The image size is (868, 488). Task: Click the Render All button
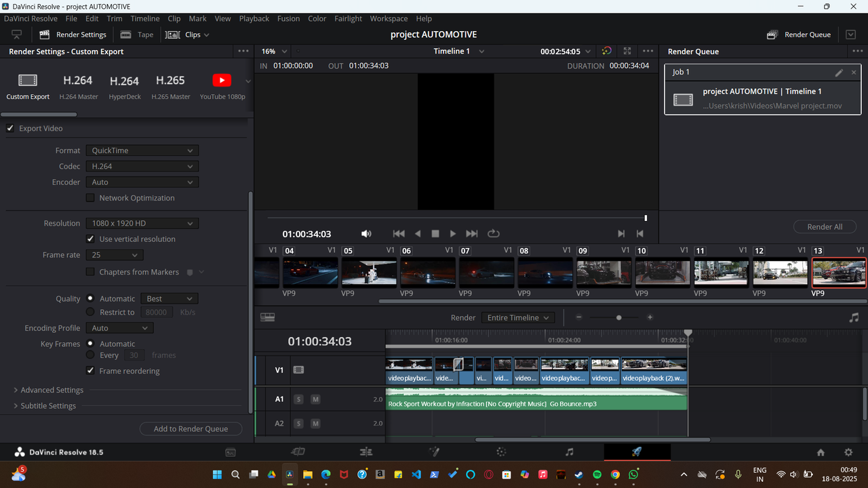[x=825, y=226]
